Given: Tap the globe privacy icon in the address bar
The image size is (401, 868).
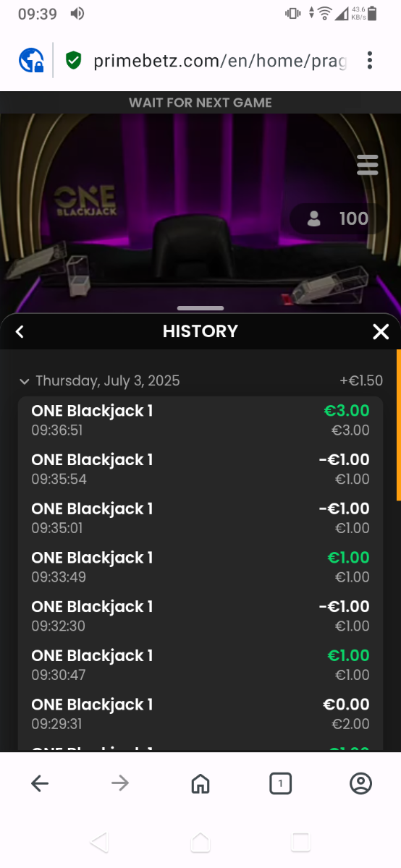Looking at the screenshot, I should click(31, 60).
